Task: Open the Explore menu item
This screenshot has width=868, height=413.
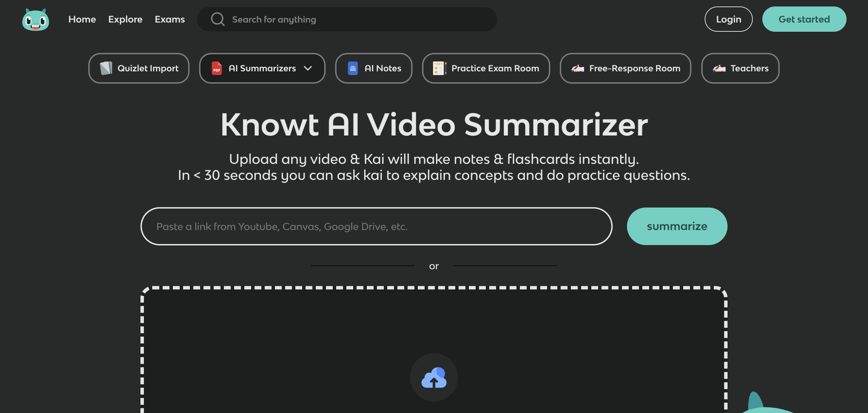Action: [x=125, y=19]
